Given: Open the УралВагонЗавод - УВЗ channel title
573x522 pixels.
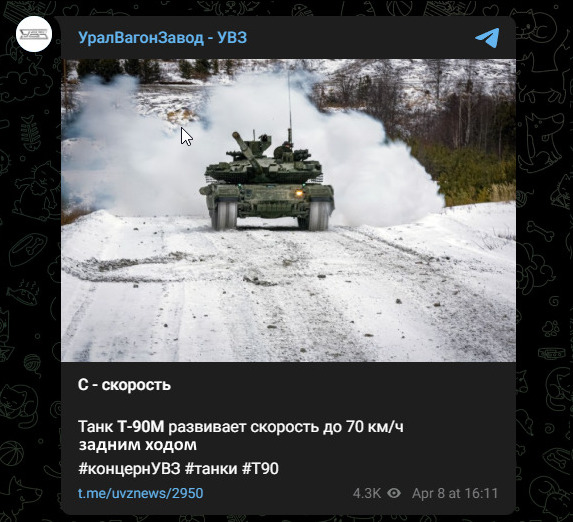Looking at the screenshot, I should tap(163, 38).
